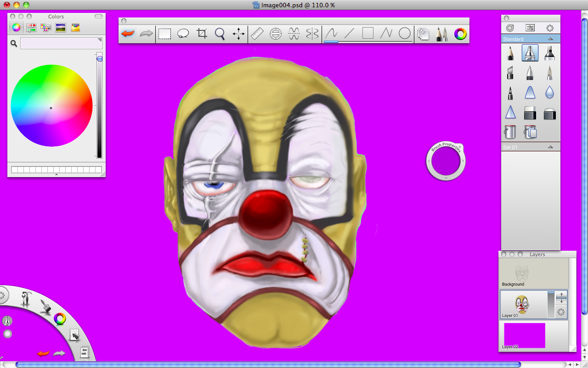Select the straight Line stroke tool
Screen dimensions: 588x368
[350, 34]
